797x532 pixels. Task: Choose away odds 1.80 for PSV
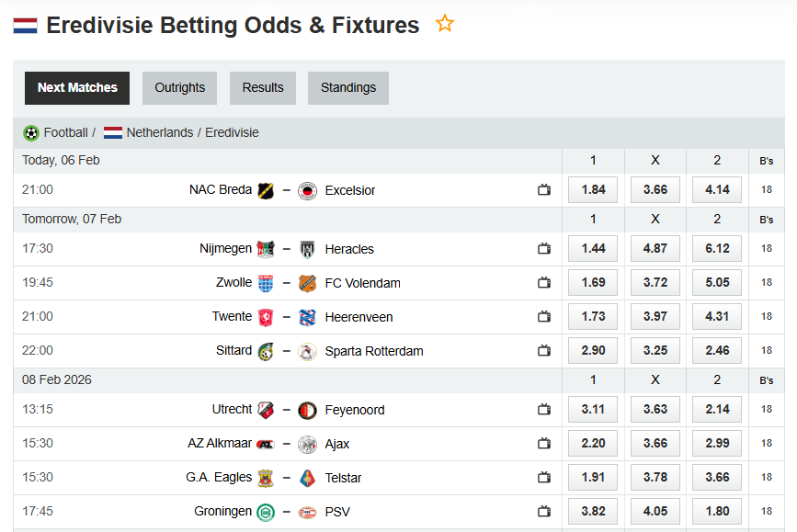(717, 512)
